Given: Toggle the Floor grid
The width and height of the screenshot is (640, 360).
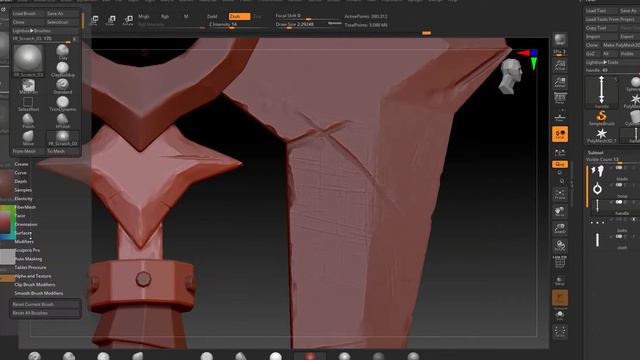Looking at the screenshot, I should [x=560, y=117].
